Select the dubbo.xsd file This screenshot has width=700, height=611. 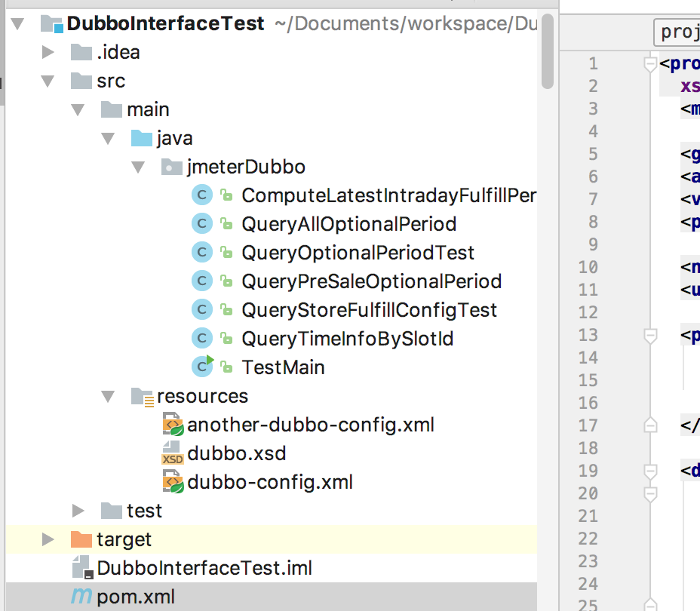pyautogui.click(x=237, y=453)
